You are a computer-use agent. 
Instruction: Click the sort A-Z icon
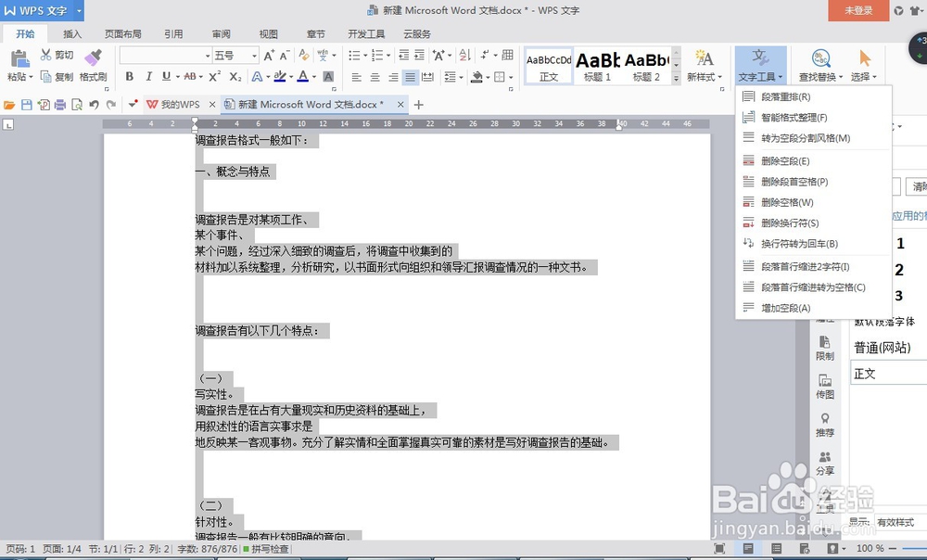click(464, 55)
